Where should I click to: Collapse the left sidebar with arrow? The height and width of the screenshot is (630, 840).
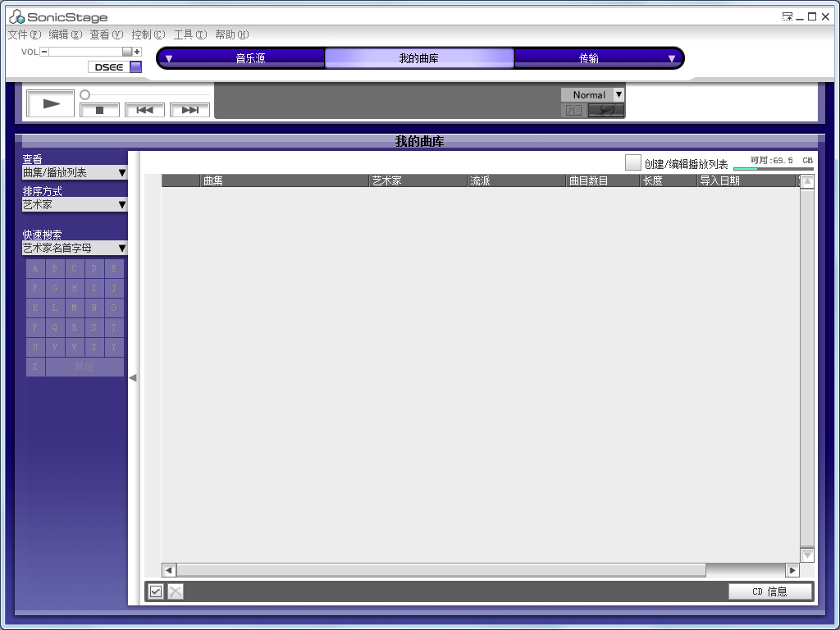133,377
